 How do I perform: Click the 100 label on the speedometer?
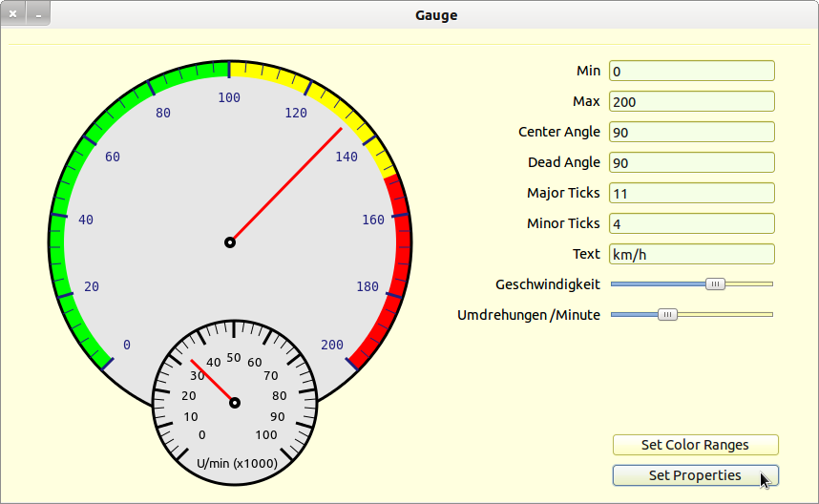tap(229, 97)
